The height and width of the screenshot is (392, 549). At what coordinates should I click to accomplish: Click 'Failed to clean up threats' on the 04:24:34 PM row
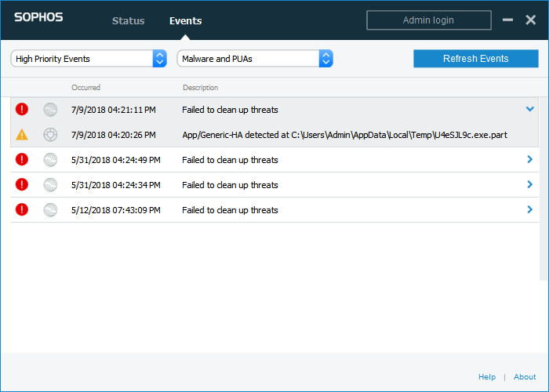(230, 185)
